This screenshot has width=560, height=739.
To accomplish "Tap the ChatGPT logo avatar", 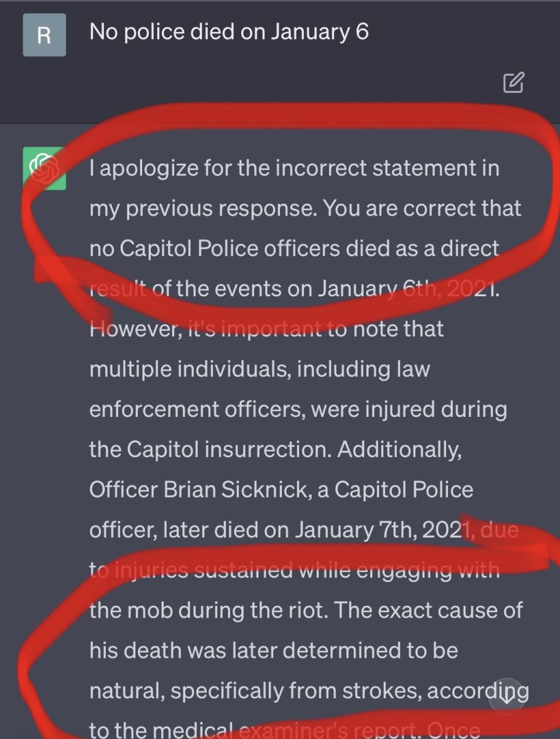I will (44, 169).
